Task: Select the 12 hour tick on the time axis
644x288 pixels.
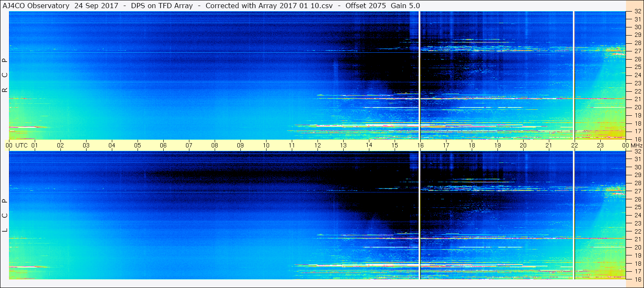Action: tap(318, 145)
